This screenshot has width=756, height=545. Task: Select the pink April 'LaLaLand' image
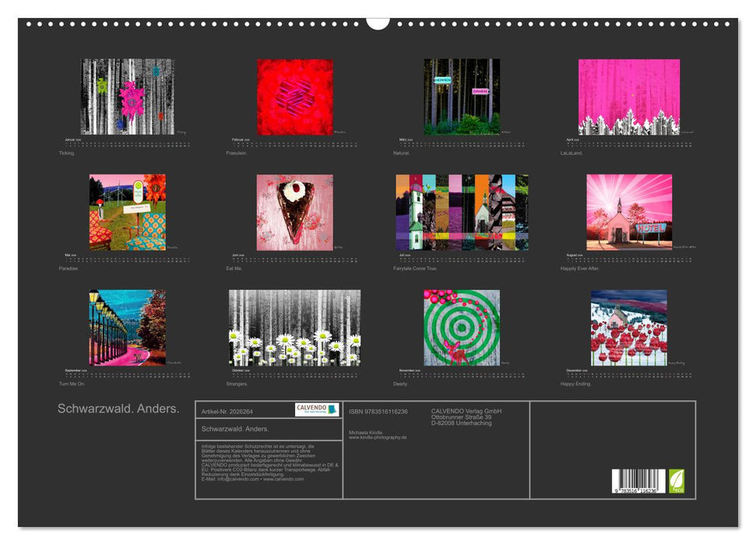[628, 97]
